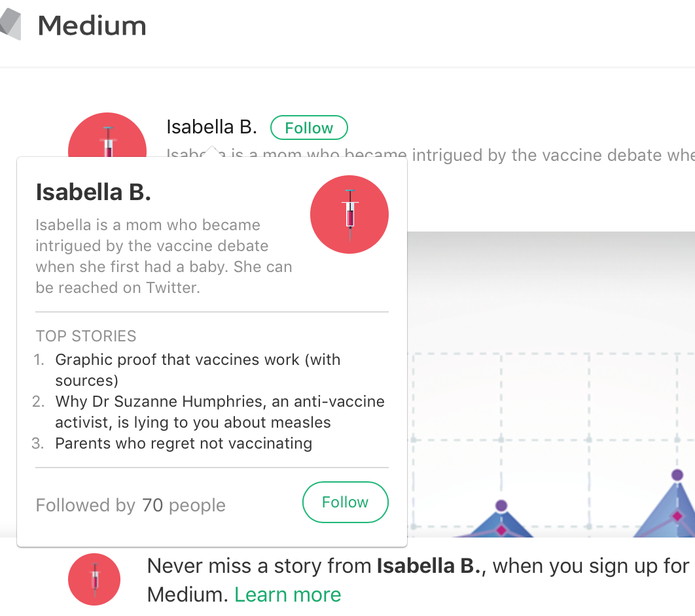The height and width of the screenshot is (616, 695).
Task: Click the bold Isabella B. in the bottom banner
Action: (x=433, y=566)
